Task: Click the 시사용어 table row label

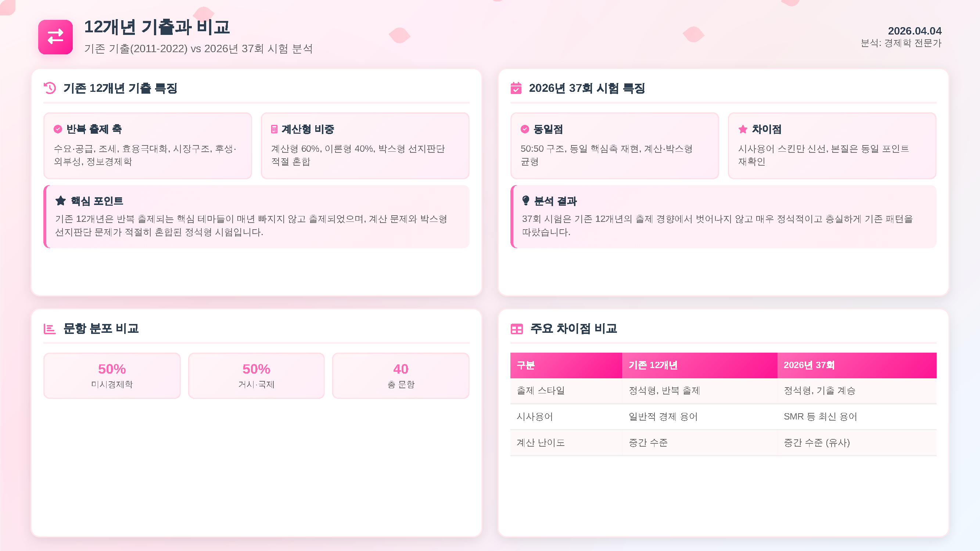Action: (x=535, y=417)
